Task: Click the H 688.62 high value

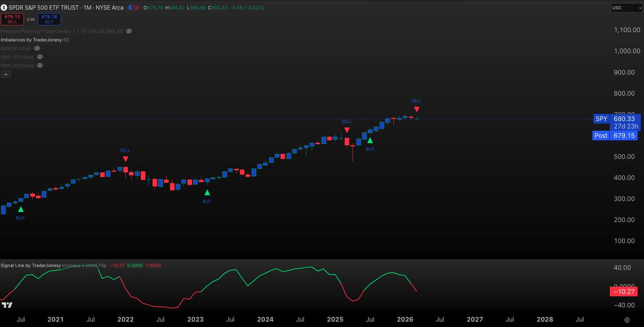Action: click(x=175, y=8)
